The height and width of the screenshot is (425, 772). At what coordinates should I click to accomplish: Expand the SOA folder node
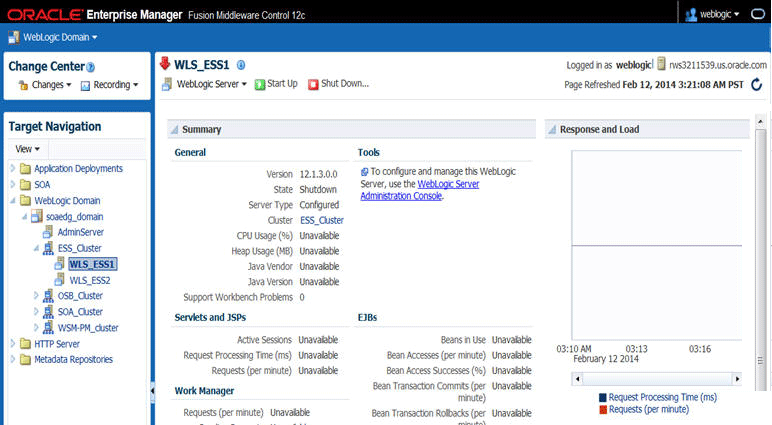click(x=13, y=185)
